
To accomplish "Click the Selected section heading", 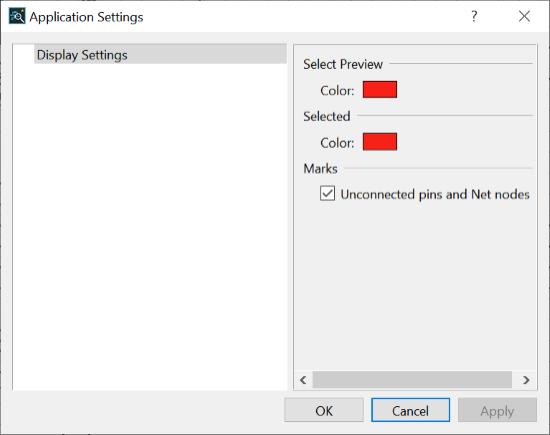I will pyautogui.click(x=327, y=116).
